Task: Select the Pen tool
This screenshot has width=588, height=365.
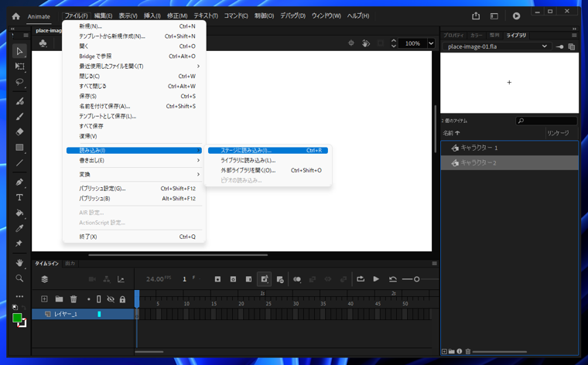Action: pyautogui.click(x=19, y=182)
